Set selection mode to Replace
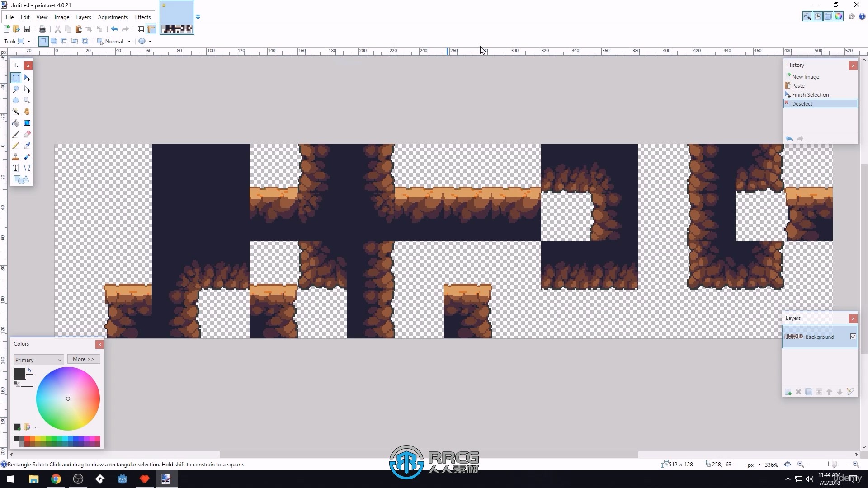 [43, 41]
